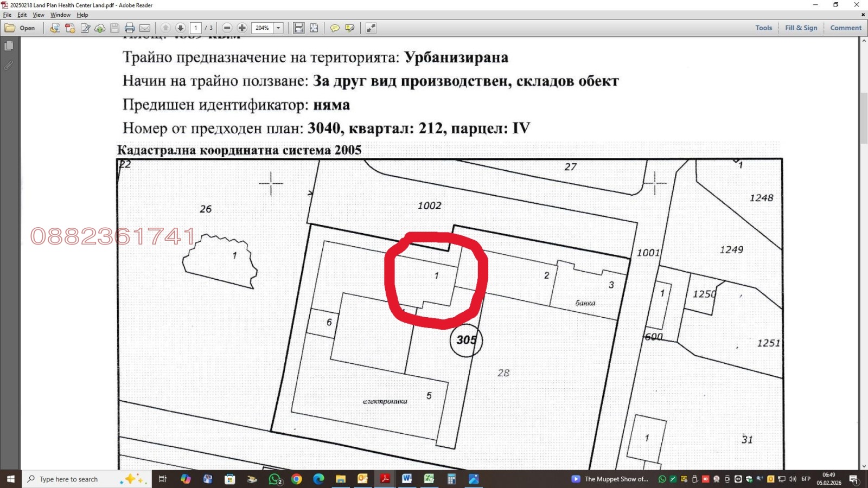Image resolution: width=868 pixels, height=488 pixels.
Task: Go to previous page with up arrow
Action: tap(165, 28)
